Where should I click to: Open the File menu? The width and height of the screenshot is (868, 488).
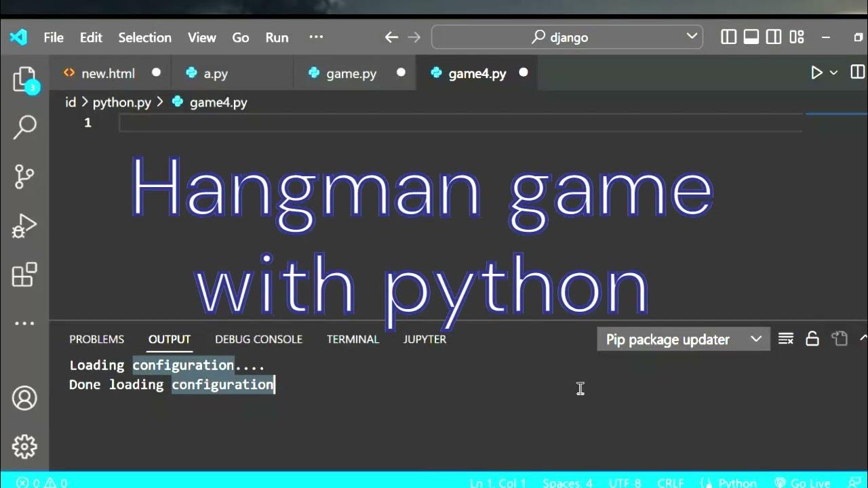coord(54,37)
